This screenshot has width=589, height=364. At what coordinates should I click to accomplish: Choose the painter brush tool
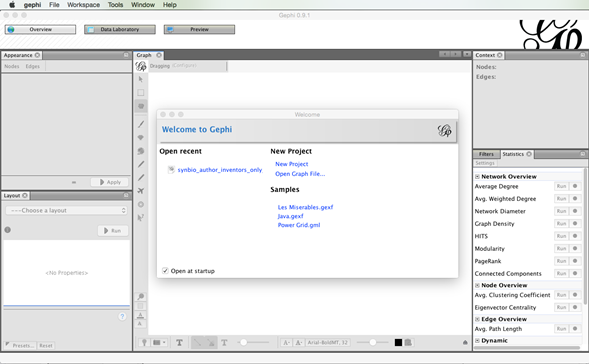tap(141, 124)
